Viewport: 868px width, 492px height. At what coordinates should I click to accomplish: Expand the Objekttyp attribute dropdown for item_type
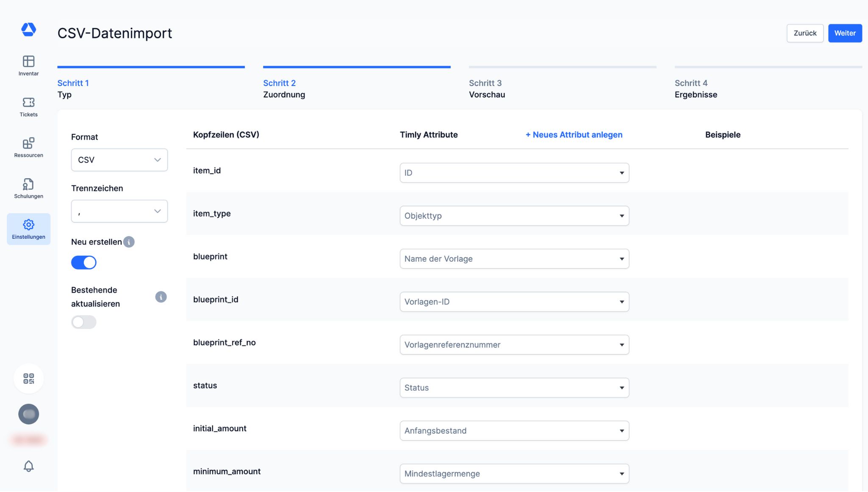(x=514, y=216)
